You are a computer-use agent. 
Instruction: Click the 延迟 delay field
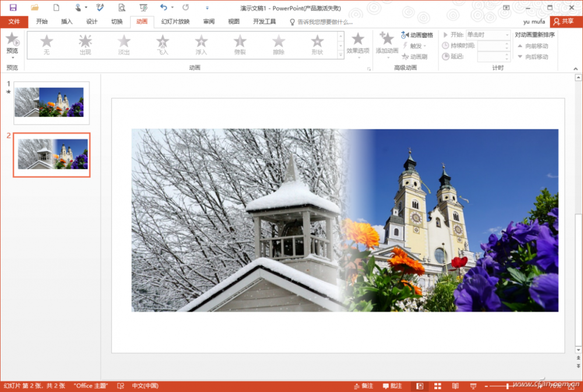[493, 56]
